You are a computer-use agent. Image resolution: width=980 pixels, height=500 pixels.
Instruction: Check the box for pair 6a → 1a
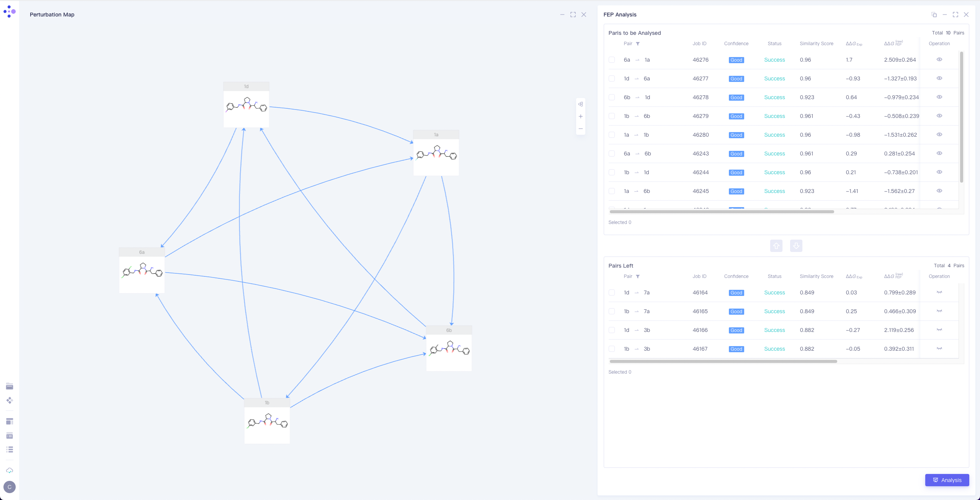(612, 60)
